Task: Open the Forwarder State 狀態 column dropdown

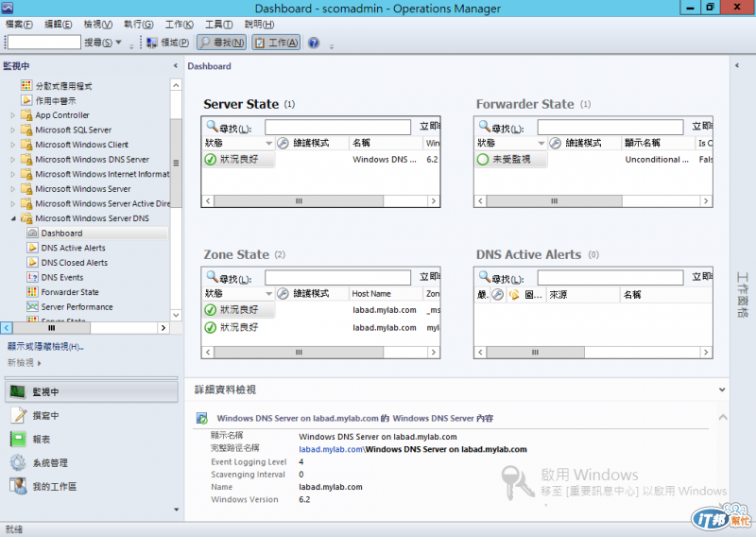Action: [x=541, y=144]
